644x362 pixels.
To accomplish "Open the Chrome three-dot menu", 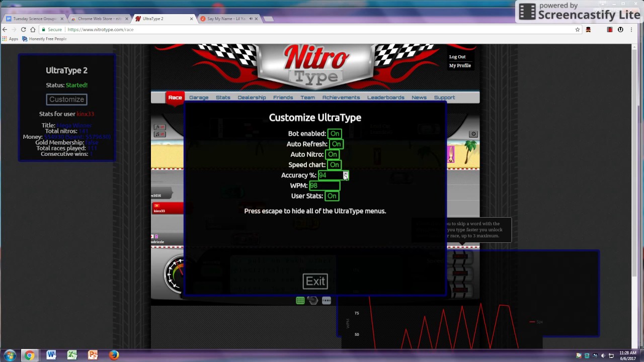I will [x=632, y=30].
